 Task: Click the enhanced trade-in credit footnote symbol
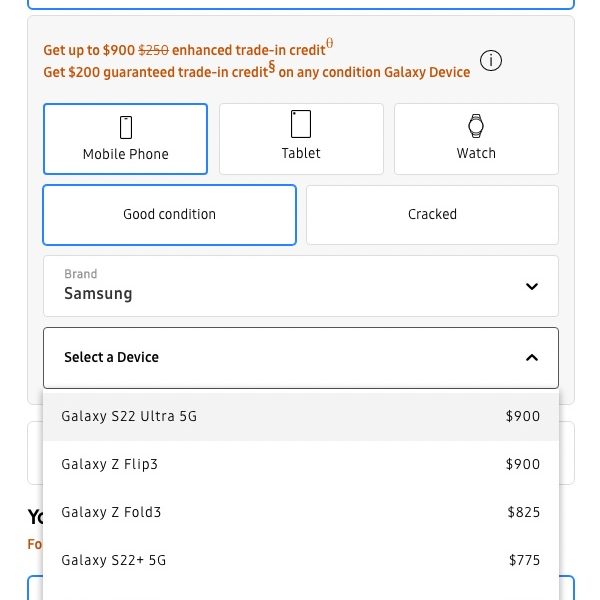click(330, 44)
